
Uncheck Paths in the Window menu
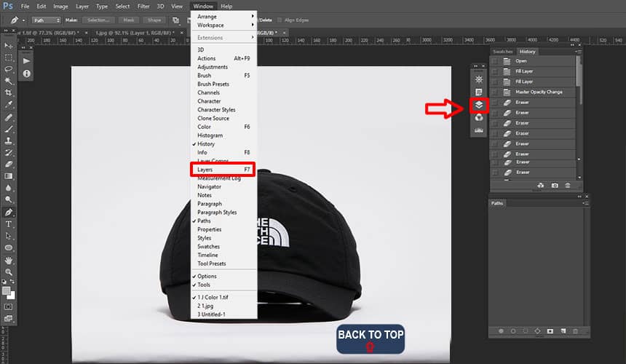pos(223,221)
